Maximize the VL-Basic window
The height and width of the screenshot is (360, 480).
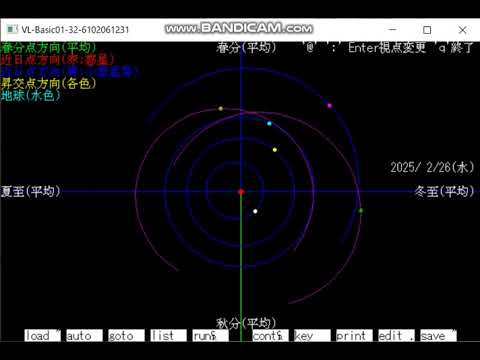click(x=427, y=30)
